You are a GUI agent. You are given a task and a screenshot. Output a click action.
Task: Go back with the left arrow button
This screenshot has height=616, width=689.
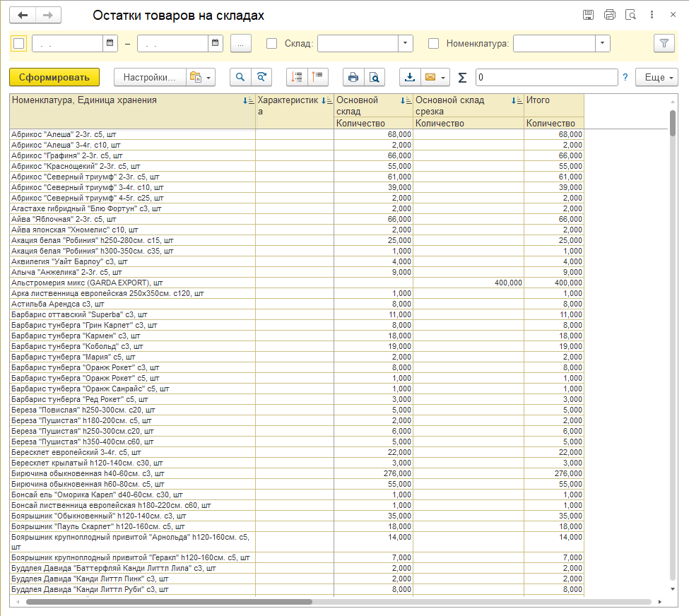tap(23, 16)
